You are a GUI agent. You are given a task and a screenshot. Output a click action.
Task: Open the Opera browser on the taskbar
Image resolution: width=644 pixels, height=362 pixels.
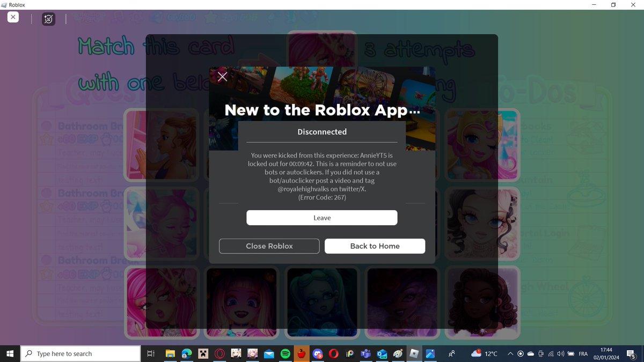tap(219, 353)
